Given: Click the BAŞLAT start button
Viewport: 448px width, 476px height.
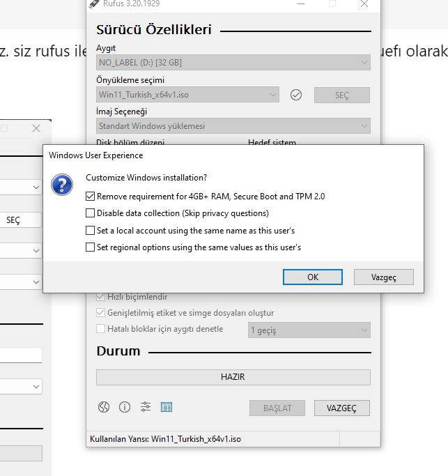Looking at the screenshot, I should click(x=277, y=408).
